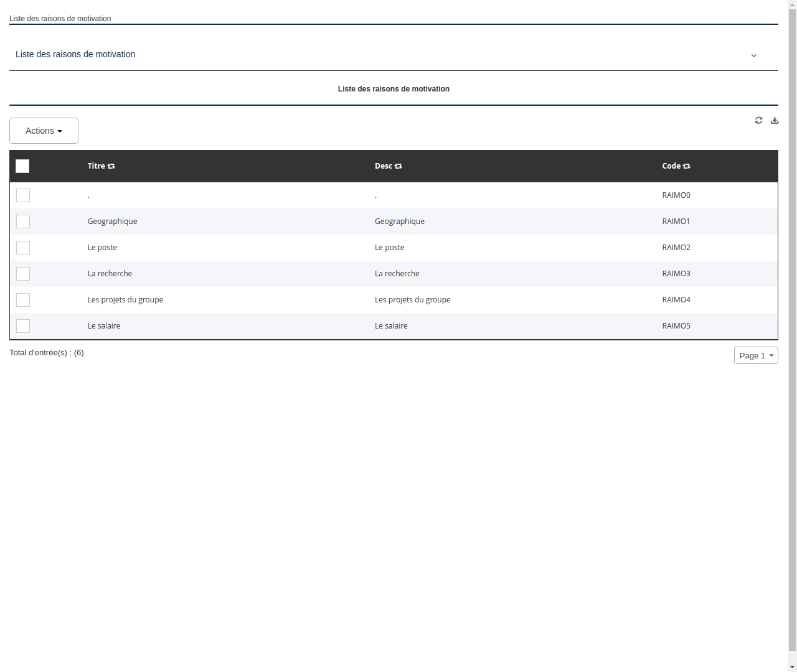Click the export/download icon

click(x=775, y=120)
